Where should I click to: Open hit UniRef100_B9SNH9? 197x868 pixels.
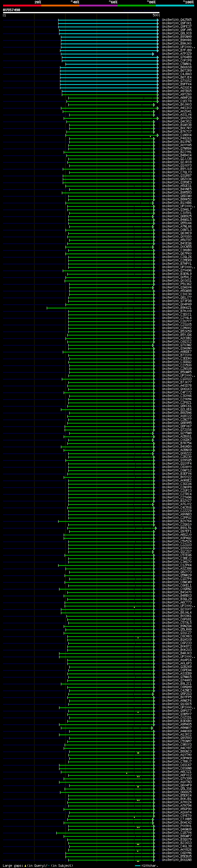coord(176,37)
